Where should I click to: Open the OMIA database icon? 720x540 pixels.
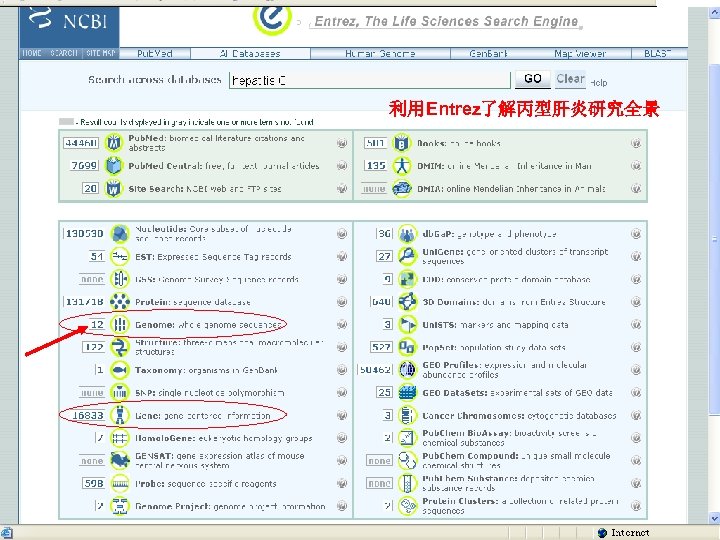click(401, 188)
